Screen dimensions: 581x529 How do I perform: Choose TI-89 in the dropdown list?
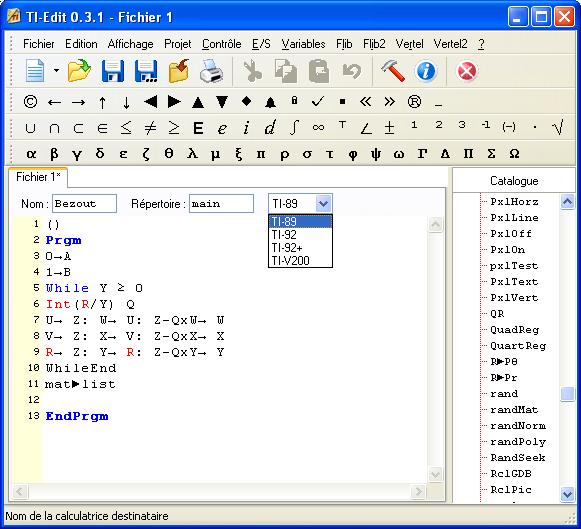click(300, 222)
